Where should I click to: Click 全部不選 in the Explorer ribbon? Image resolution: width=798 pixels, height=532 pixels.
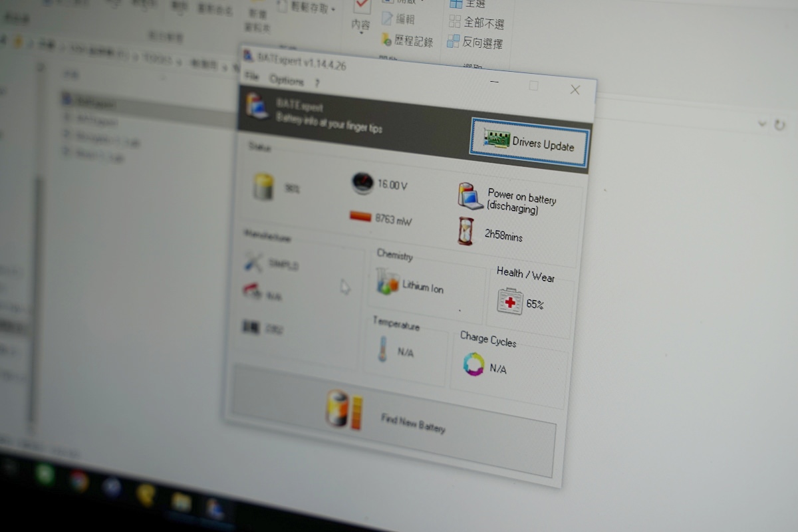476,23
